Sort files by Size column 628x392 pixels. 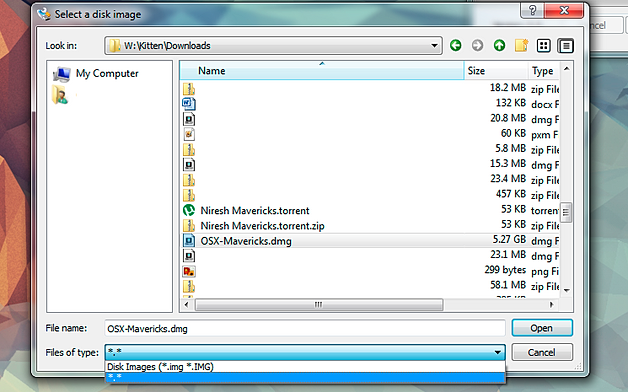496,71
